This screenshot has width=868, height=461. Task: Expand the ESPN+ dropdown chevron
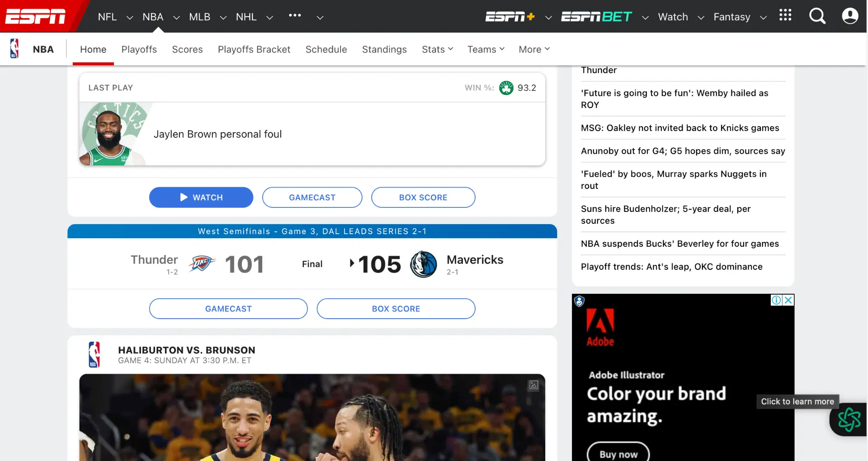pyautogui.click(x=548, y=18)
